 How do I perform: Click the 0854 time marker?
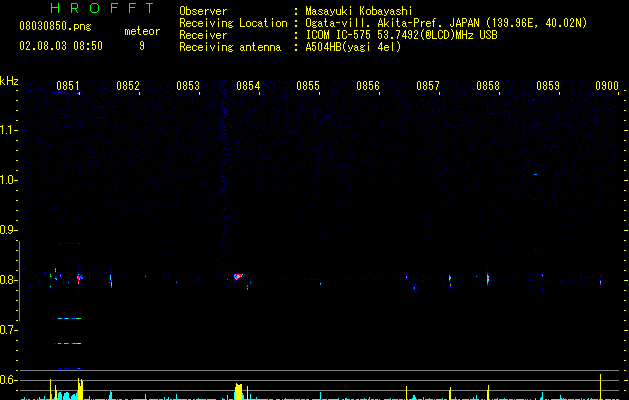click(x=248, y=85)
